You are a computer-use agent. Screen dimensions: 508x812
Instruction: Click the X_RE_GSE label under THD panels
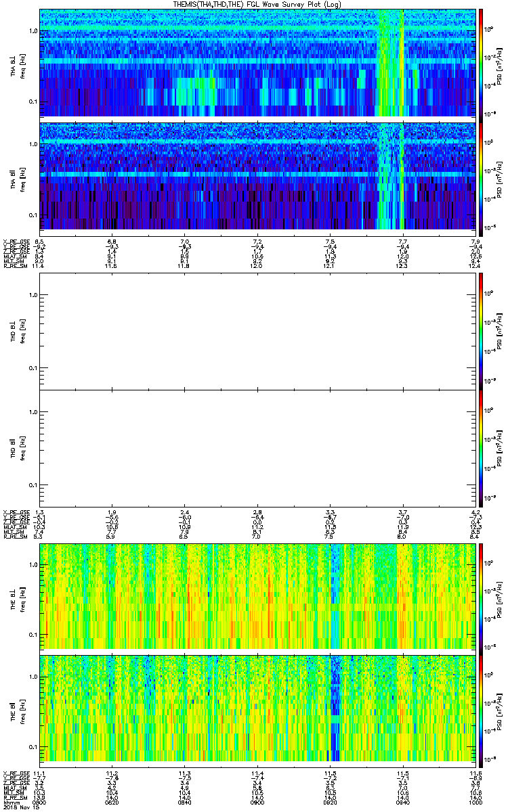(16, 512)
